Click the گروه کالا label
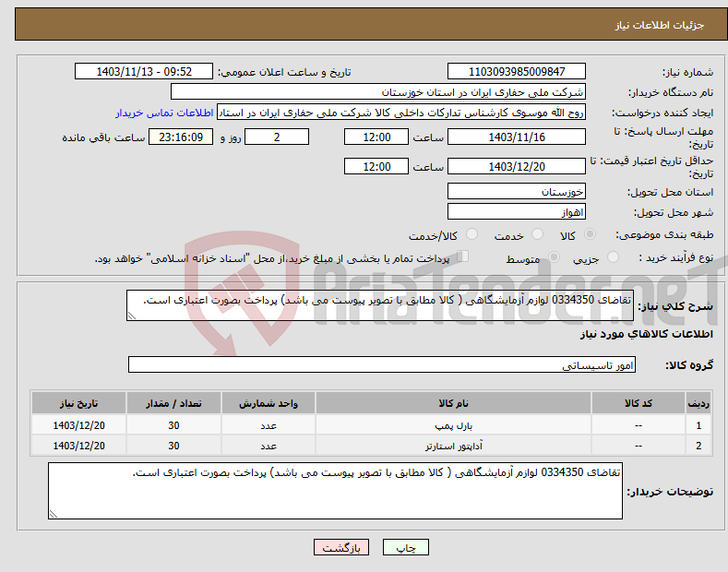This screenshot has width=728, height=572. 689,365
